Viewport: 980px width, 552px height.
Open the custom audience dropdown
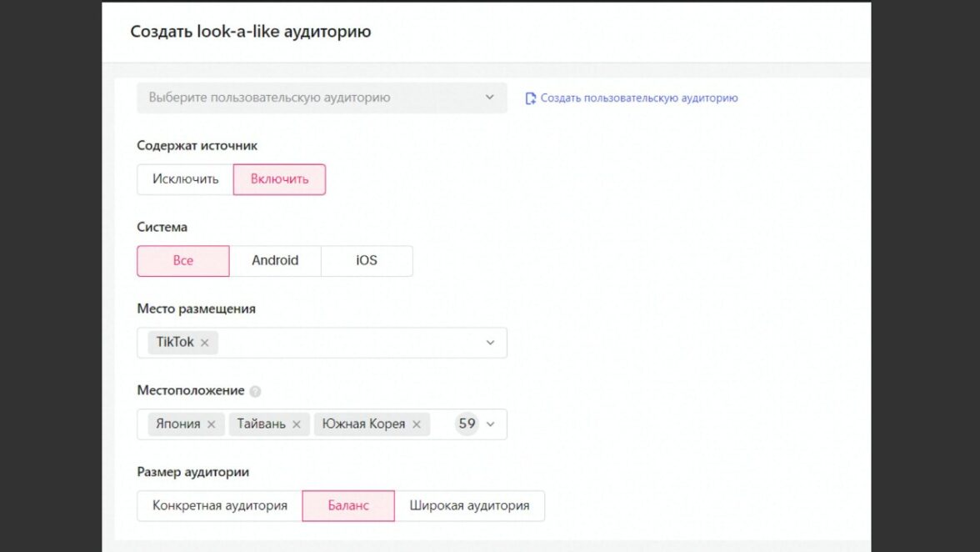(322, 98)
